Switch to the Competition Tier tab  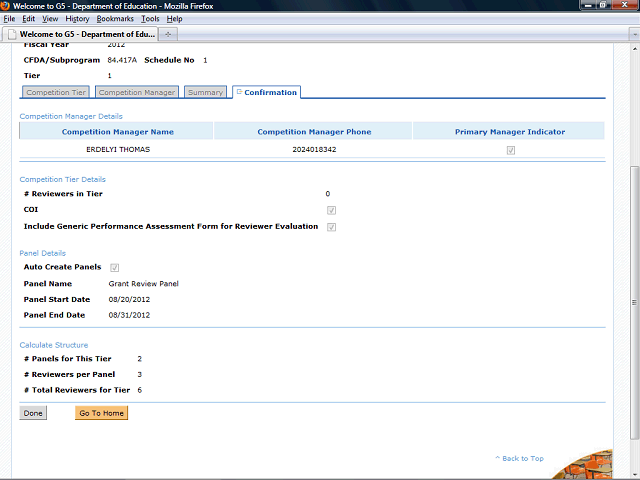coord(56,92)
